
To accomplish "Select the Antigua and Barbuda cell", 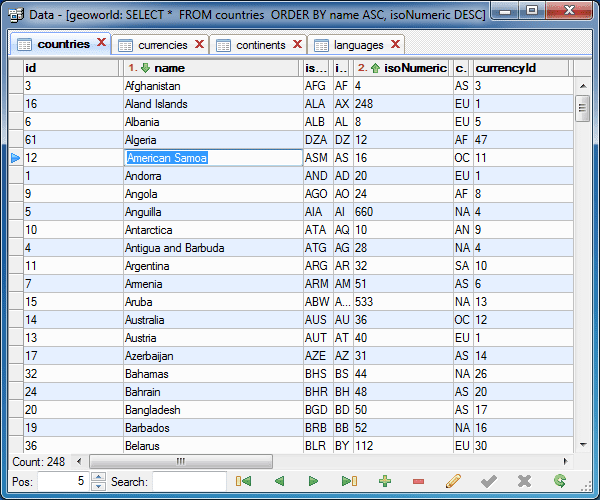I will tap(213, 248).
